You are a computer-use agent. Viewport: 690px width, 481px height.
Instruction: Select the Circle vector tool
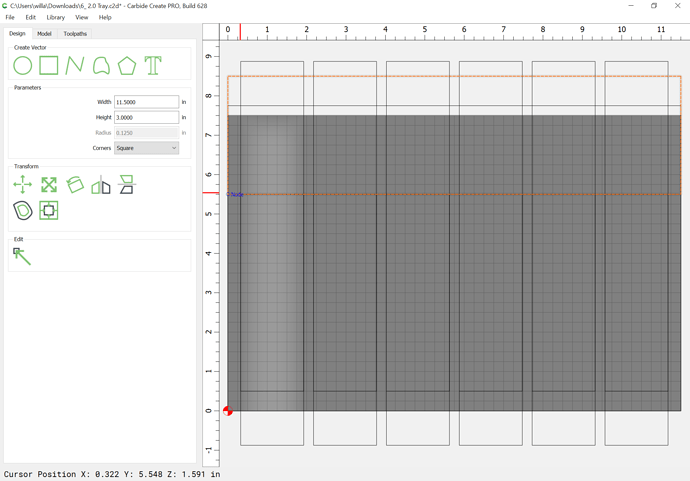22,66
